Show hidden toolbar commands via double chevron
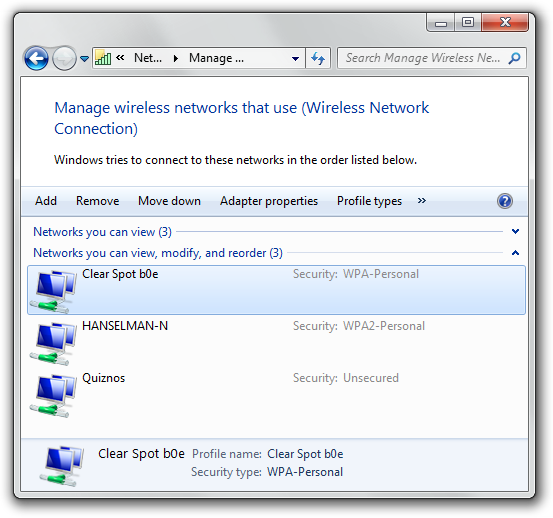The width and height of the screenshot is (553, 518). pyautogui.click(x=422, y=201)
